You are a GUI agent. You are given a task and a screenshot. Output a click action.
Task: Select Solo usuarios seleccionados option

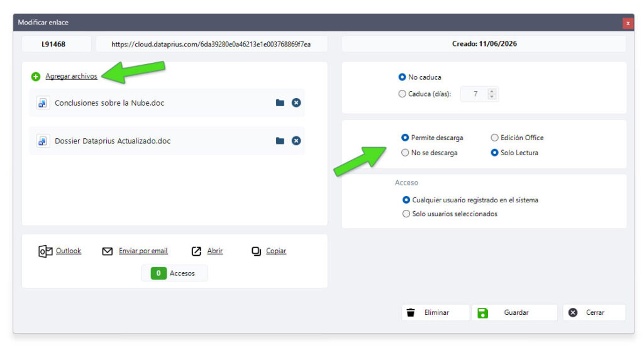pos(406,214)
